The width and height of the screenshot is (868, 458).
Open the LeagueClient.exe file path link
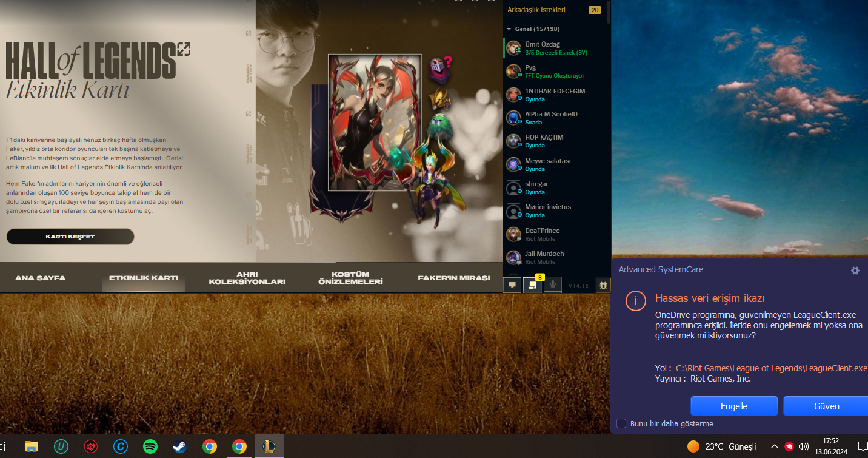[772, 368]
